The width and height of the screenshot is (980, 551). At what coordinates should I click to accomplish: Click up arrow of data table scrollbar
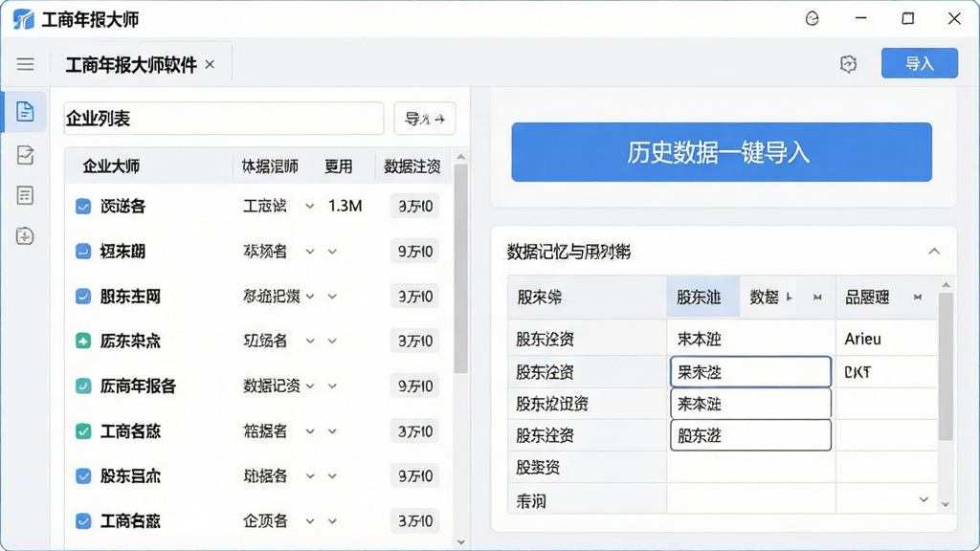(x=946, y=285)
